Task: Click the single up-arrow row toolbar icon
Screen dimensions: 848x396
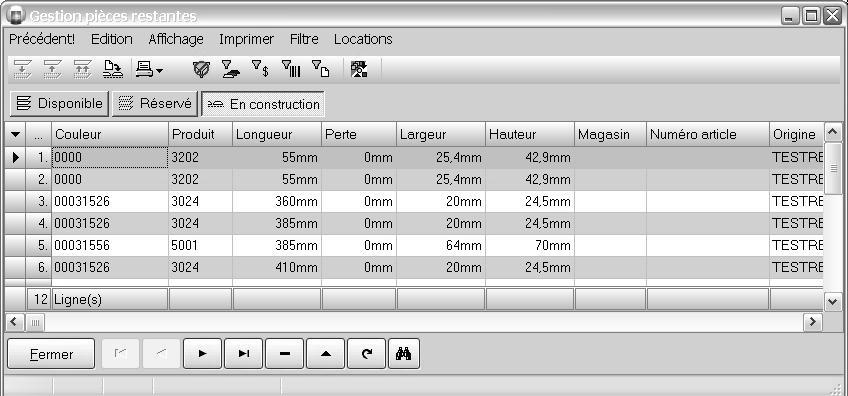Action: (52, 69)
